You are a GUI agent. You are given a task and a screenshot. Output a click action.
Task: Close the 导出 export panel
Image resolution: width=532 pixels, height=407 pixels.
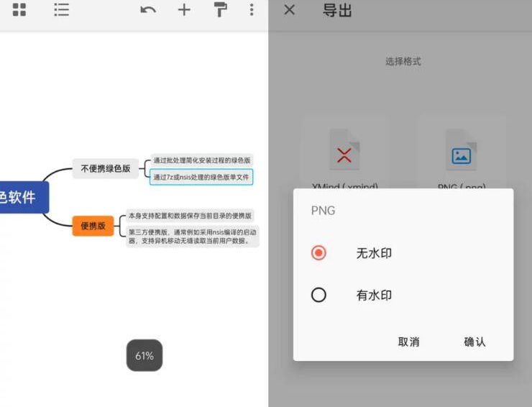(290, 10)
